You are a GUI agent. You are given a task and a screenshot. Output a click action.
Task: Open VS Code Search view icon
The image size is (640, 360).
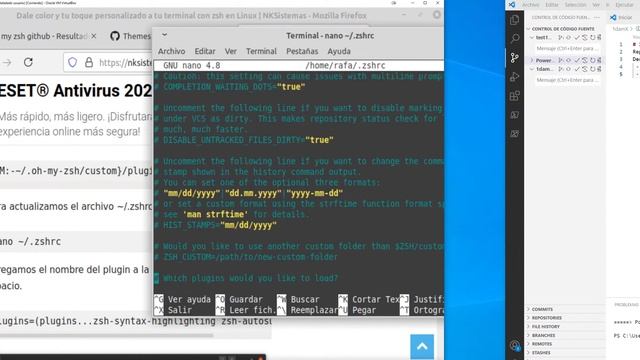pyautogui.click(x=515, y=39)
